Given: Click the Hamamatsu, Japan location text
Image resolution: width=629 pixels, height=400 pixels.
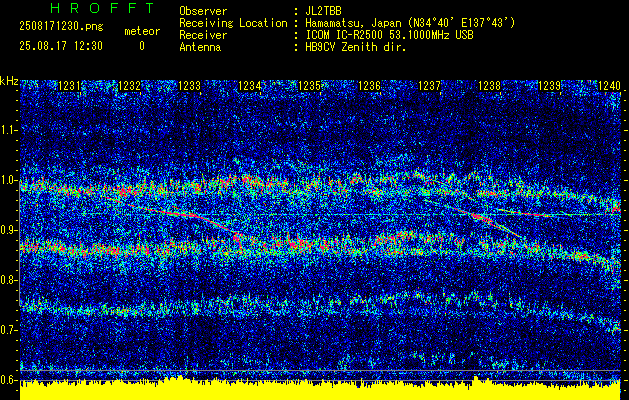Looking at the screenshot, I should (x=410, y=23).
